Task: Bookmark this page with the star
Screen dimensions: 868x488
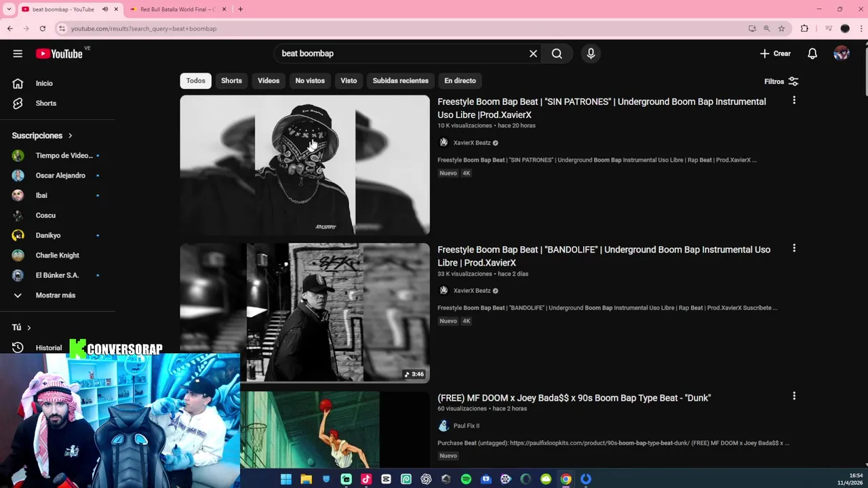Action: pyautogui.click(x=781, y=28)
